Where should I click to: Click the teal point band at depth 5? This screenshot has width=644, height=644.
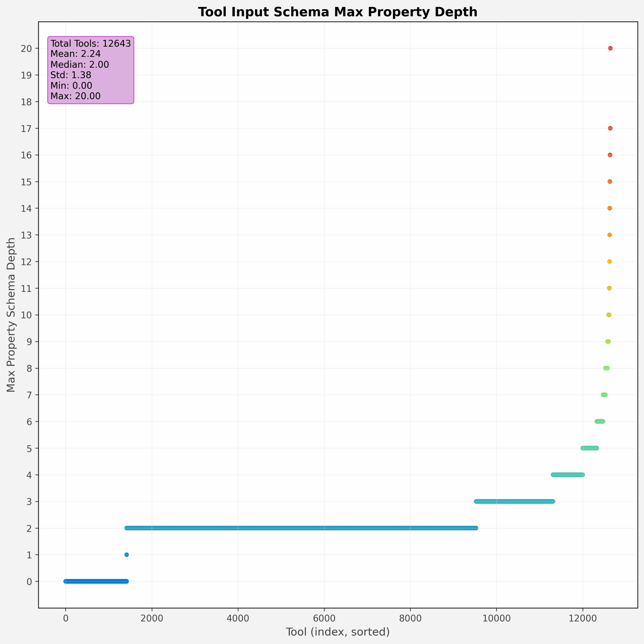pyautogui.click(x=590, y=448)
